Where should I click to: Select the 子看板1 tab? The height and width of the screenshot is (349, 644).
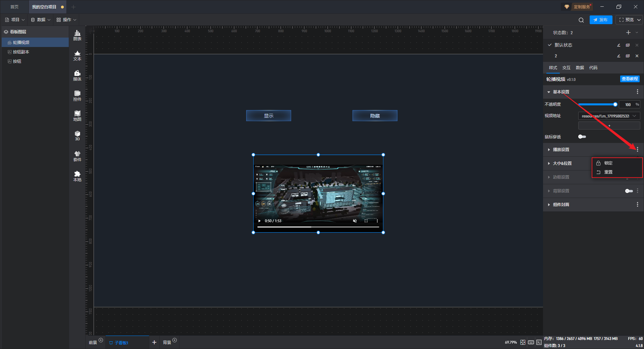127,343
